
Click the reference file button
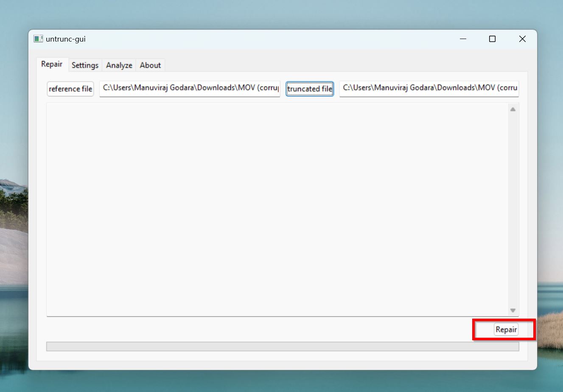(x=70, y=89)
